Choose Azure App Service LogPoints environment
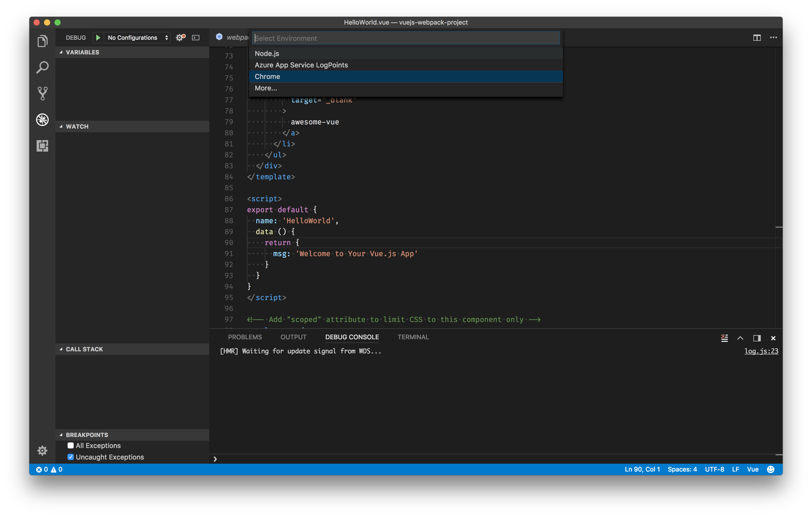 tap(406, 65)
